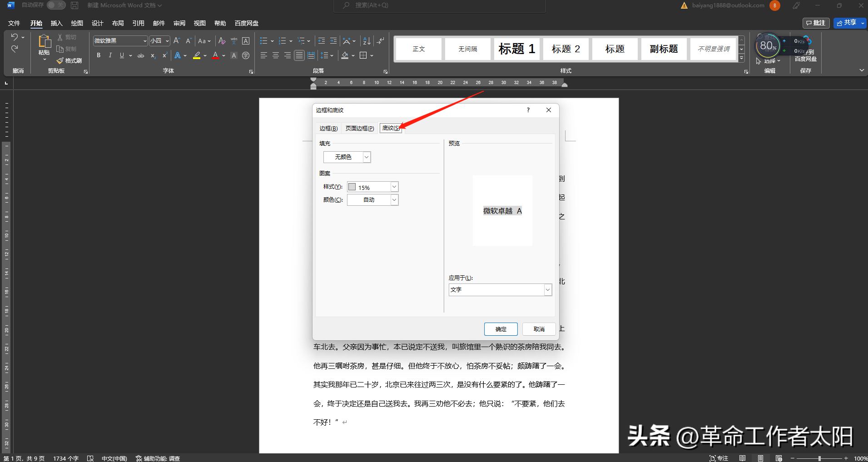Click the Cancel (取消) button
This screenshot has height=462, width=868.
click(x=539, y=329)
